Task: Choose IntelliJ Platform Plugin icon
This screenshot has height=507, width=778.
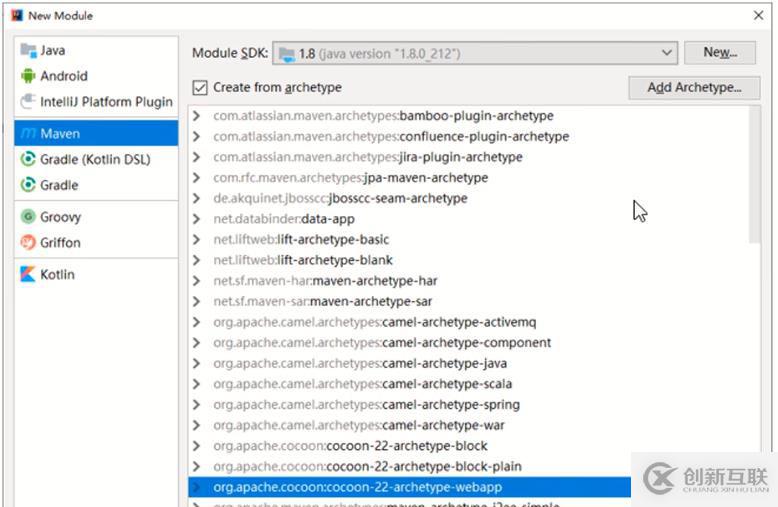Action: [x=28, y=102]
